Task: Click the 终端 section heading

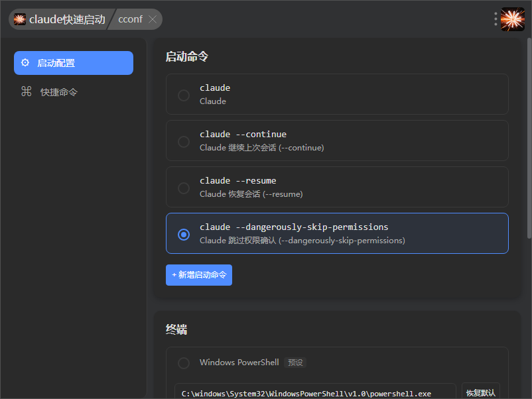Action: point(176,329)
